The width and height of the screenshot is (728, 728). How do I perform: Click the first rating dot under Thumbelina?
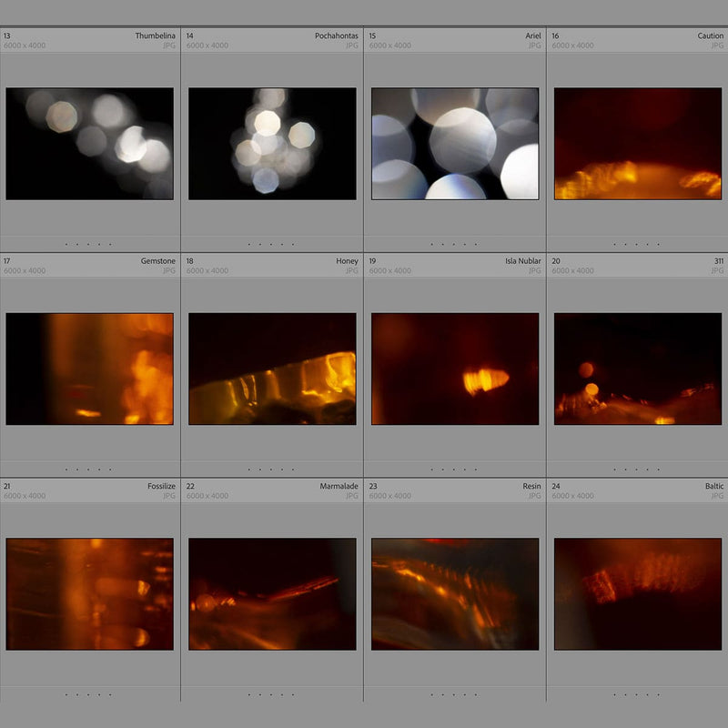pos(65,243)
